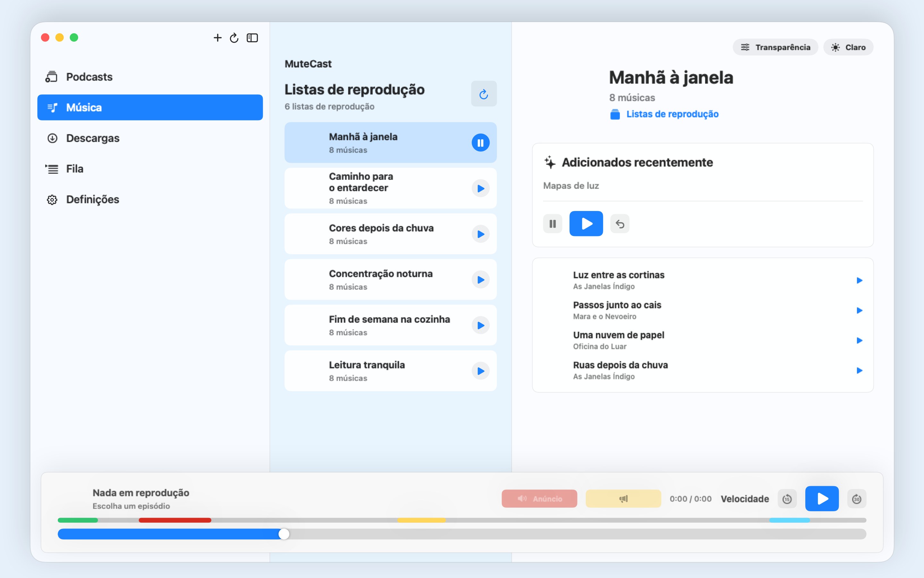Image resolution: width=924 pixels, height=578 pixels.
Task: Open the Velocidade speed control
Action: [745, 499]
